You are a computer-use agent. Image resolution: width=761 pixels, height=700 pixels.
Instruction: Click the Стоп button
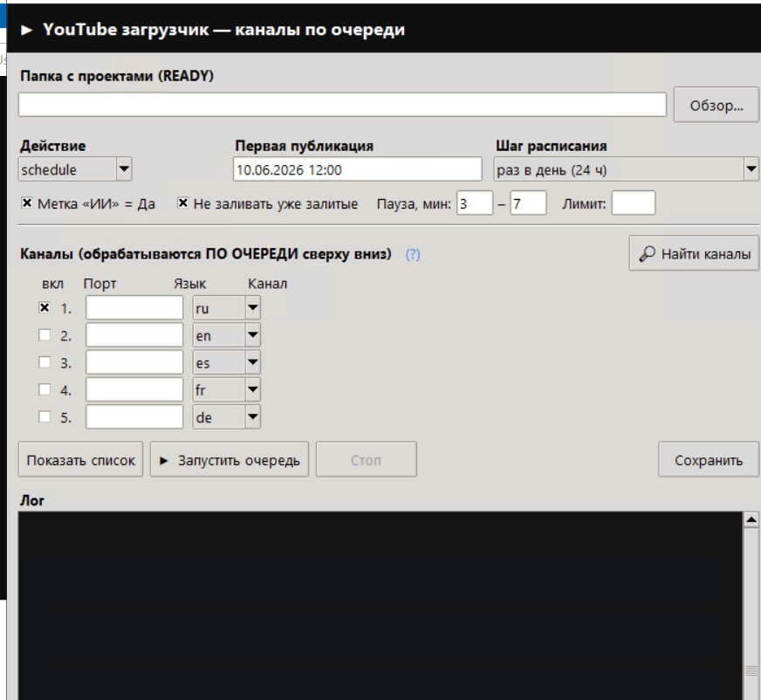(367, 459)
